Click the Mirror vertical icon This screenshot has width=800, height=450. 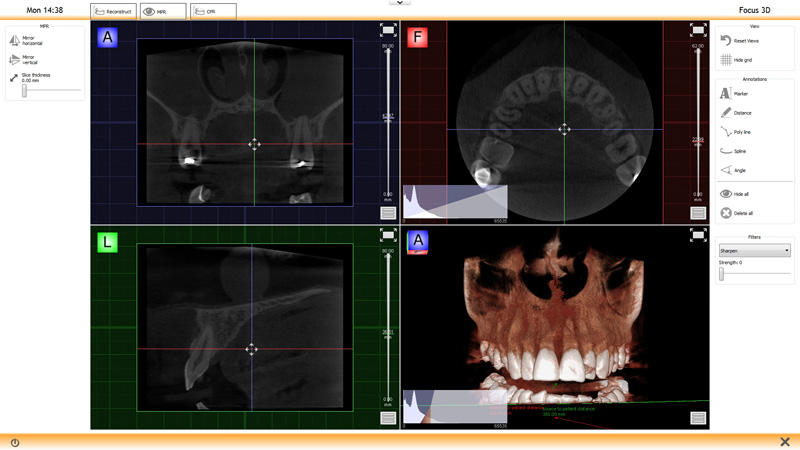14,60
